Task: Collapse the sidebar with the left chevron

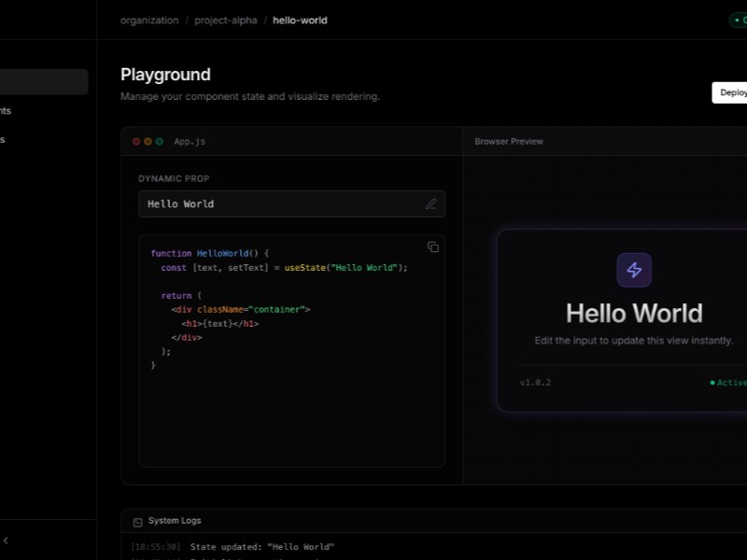Action: point(6,540)
